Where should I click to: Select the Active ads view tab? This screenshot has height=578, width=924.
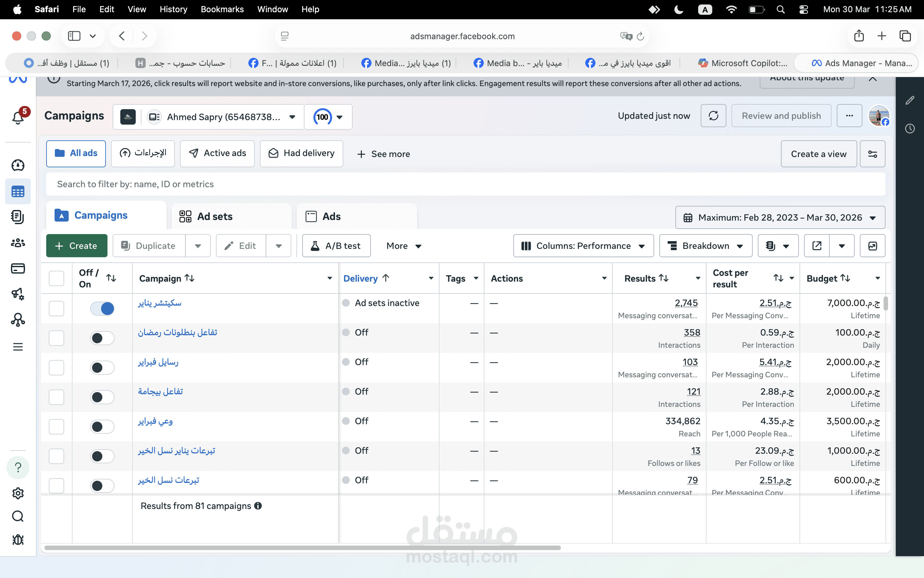[217, 154]
